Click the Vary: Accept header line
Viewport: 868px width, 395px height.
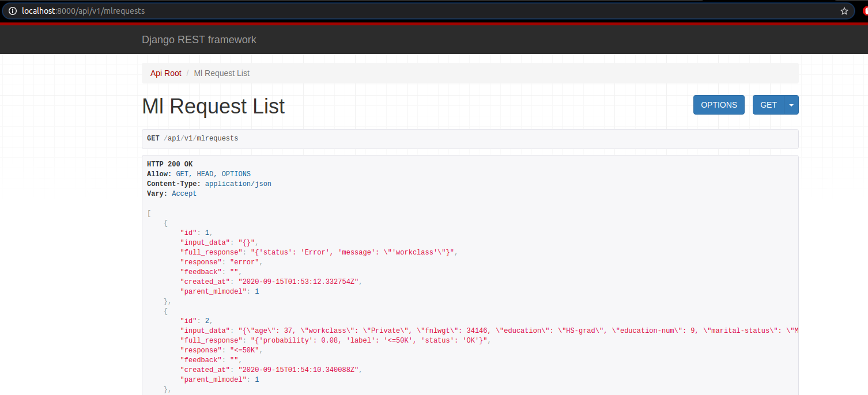172,193
